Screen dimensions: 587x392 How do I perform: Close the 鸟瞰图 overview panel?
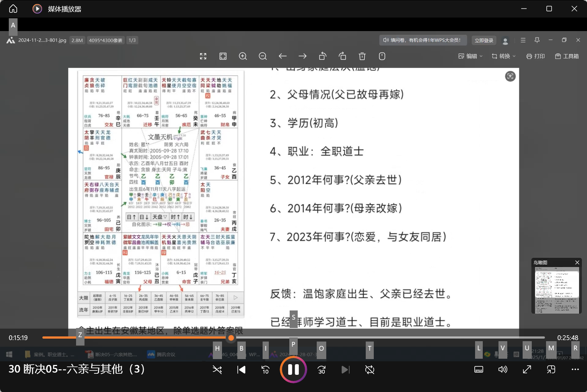[x=577, y=263]
